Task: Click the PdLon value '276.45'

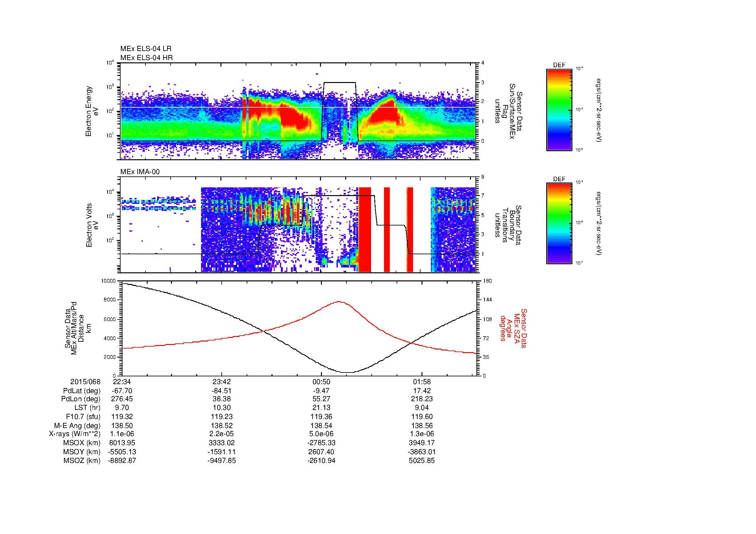Action: tap(122, 399)
